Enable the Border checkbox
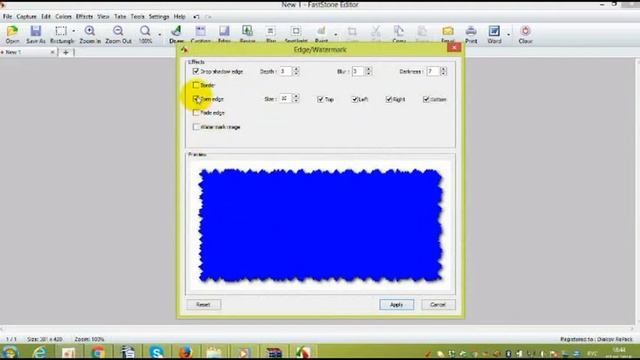Screen dimensions: 640x360 (196, 85)
